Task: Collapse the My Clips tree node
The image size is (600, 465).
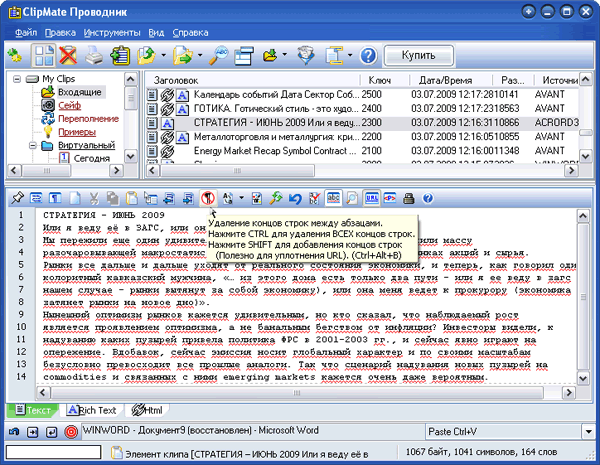Action: point(17,79)
